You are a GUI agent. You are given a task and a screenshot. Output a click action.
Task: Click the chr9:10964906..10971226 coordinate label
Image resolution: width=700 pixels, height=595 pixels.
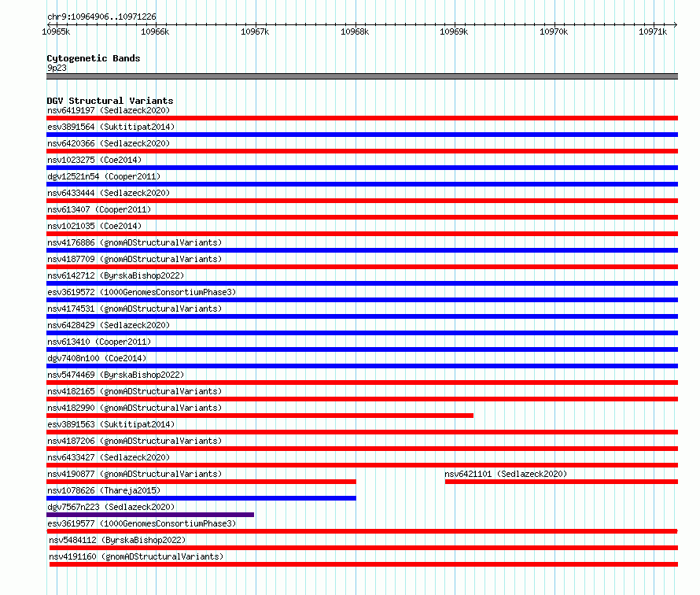(101, 17)
